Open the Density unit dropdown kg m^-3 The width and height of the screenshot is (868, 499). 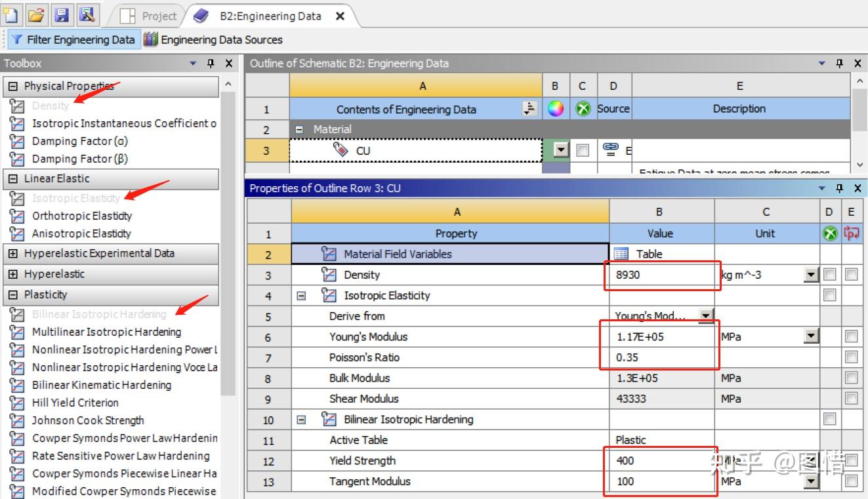[x=810, y=275]
